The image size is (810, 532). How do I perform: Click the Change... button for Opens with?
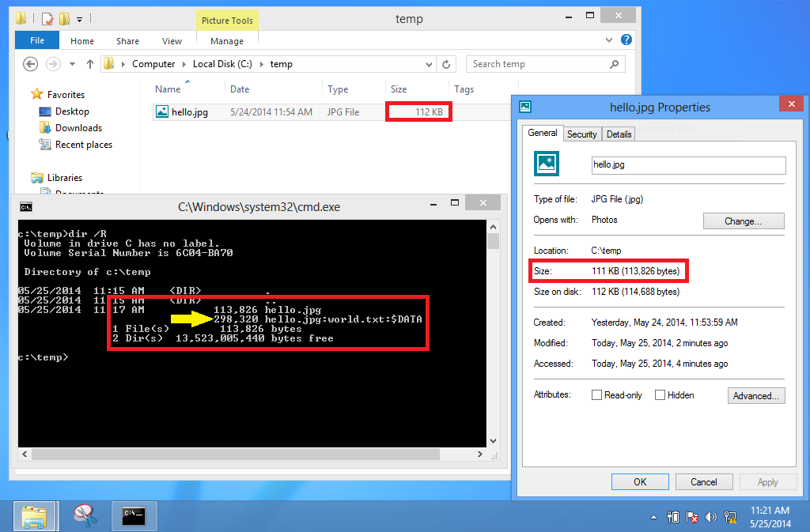[744, 221]
